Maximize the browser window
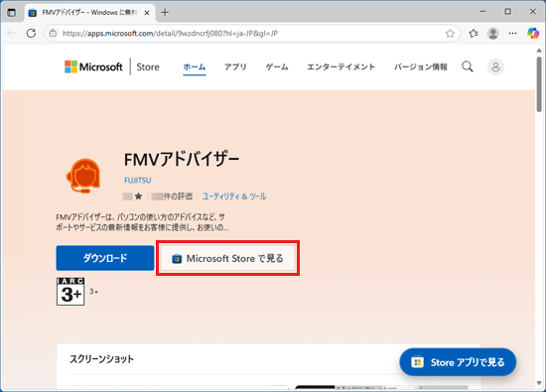Screen dimensions: 546x392 [507, 12]
